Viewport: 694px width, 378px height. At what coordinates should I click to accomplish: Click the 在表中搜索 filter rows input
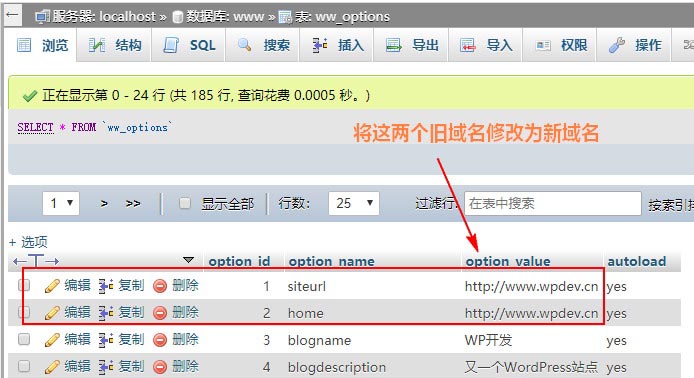552,203
